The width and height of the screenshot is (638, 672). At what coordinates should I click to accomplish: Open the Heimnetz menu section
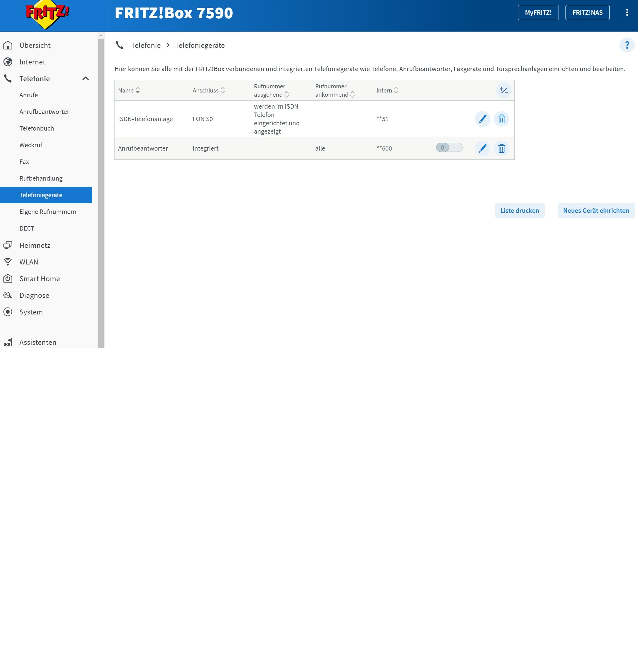tap(35, 245)
